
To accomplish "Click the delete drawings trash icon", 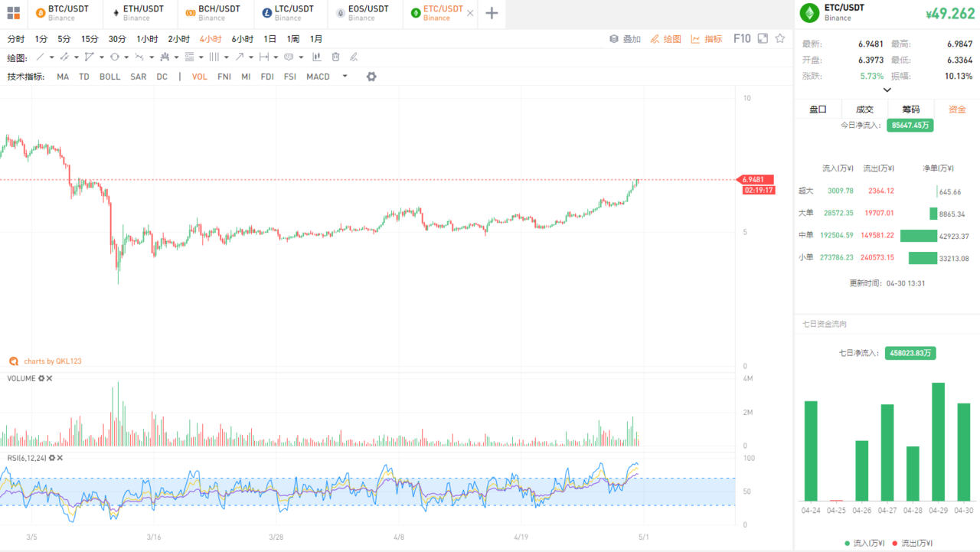I will point(335,57).
